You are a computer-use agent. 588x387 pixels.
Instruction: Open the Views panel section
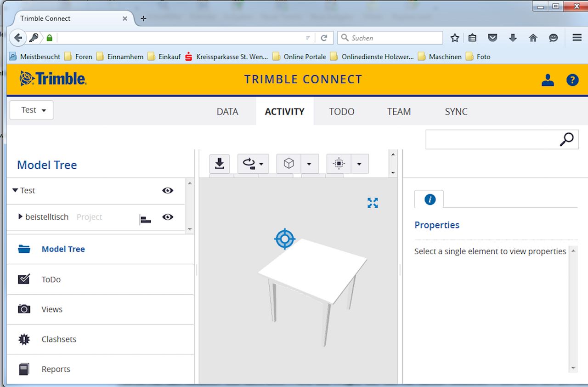100,309
